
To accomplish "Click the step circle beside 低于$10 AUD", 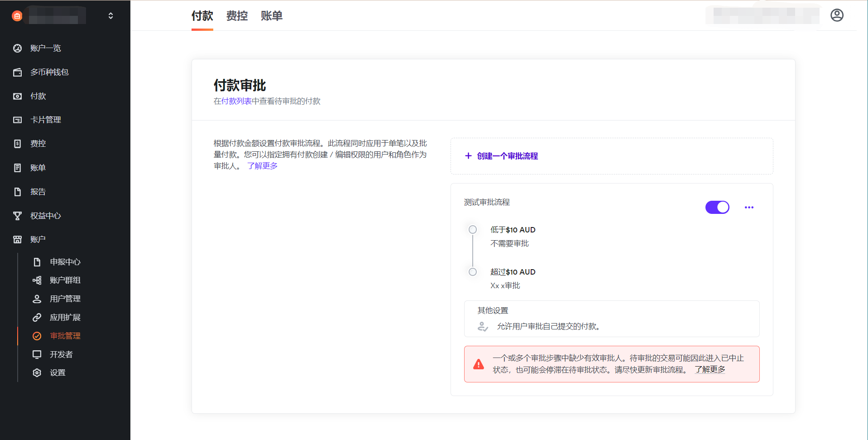I will pyautogui.click(x=473, y=230).
